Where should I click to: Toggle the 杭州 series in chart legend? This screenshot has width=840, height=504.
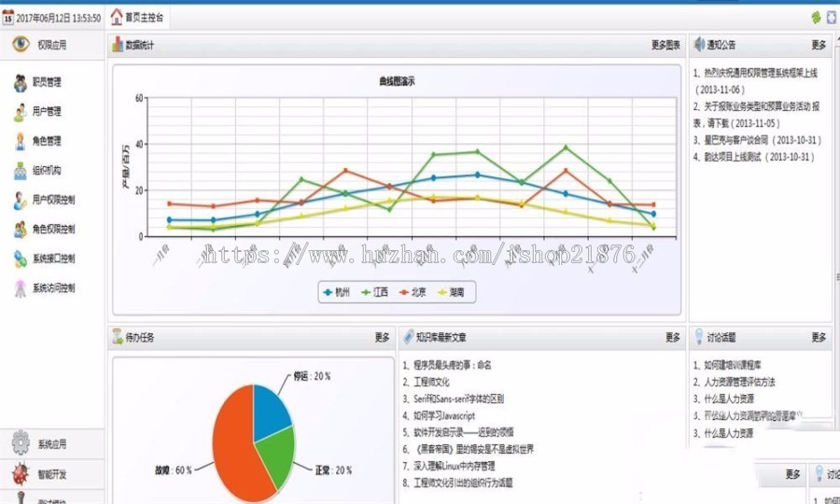tap(336, 292)
